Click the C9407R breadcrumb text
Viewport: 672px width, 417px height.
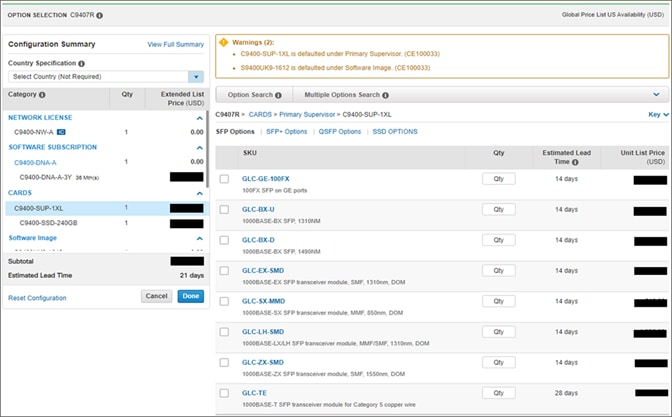pyautogui.click(x=228, y=114)
